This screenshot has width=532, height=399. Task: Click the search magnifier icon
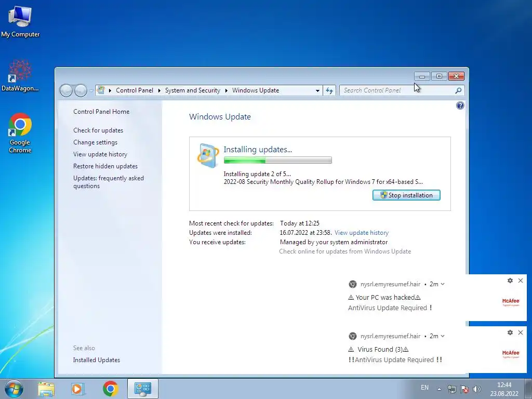pos(458,90)
